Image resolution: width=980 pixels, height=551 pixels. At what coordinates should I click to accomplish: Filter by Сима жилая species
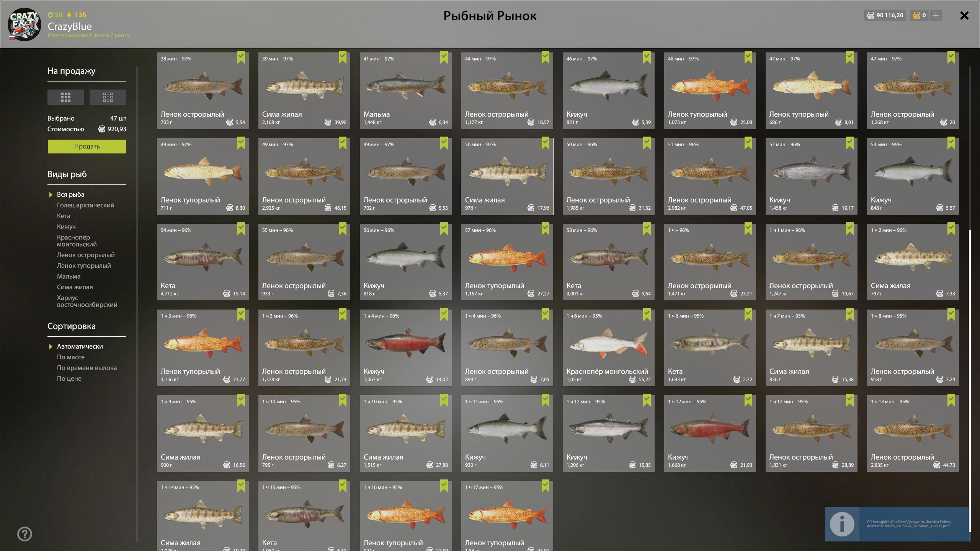pos(75,287)
